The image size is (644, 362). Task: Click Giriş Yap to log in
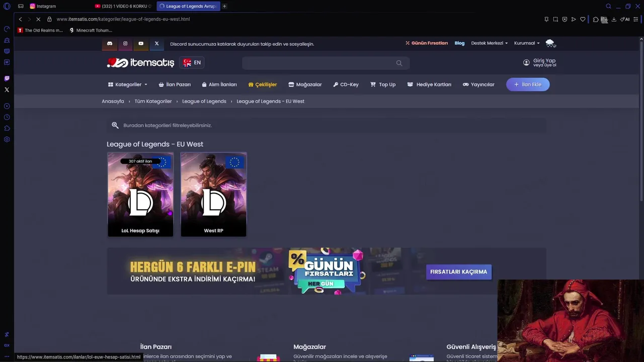tap(544, 60)
